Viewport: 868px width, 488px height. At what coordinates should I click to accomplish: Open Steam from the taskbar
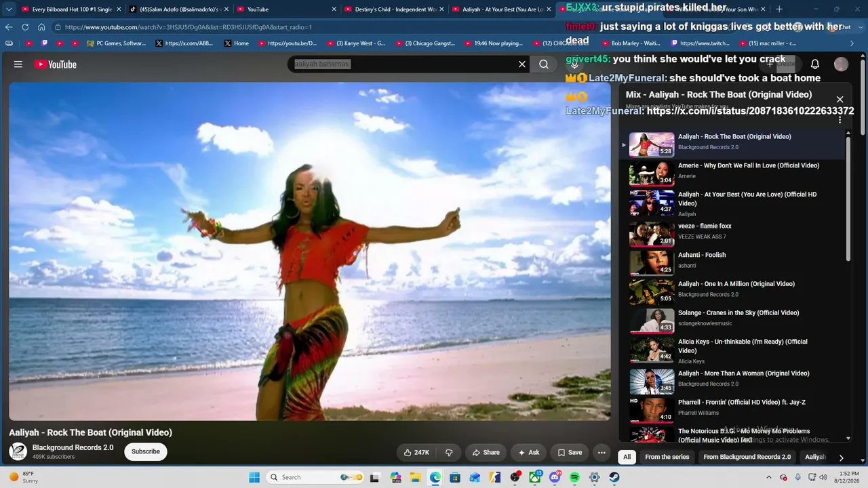pos(614,477)
